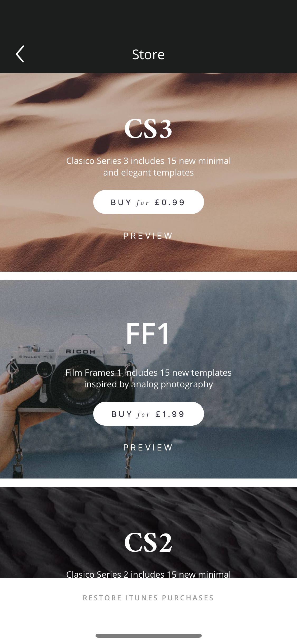Select the CS2 pack heading
This screenshot has width=297, height=644.
pos(148,542)
